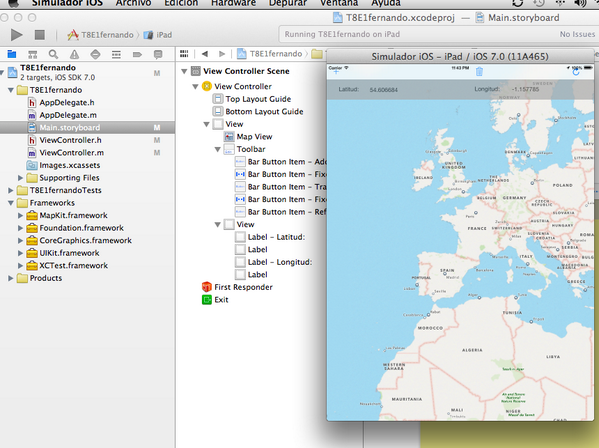Image resolution: width=599 pixels, height=448 pixels.
Task: Collapse View Controller Scene in outline
Action: [x=184, y=71]
